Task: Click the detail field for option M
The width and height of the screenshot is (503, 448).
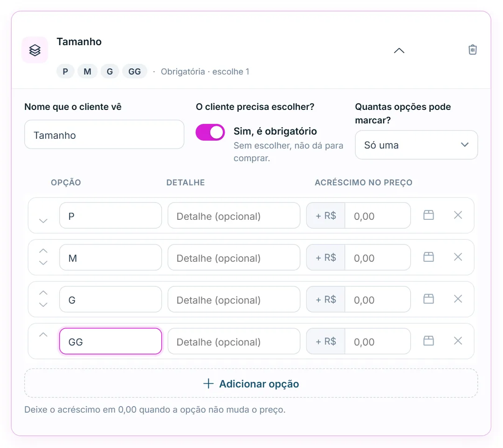Action: point(234,258)
